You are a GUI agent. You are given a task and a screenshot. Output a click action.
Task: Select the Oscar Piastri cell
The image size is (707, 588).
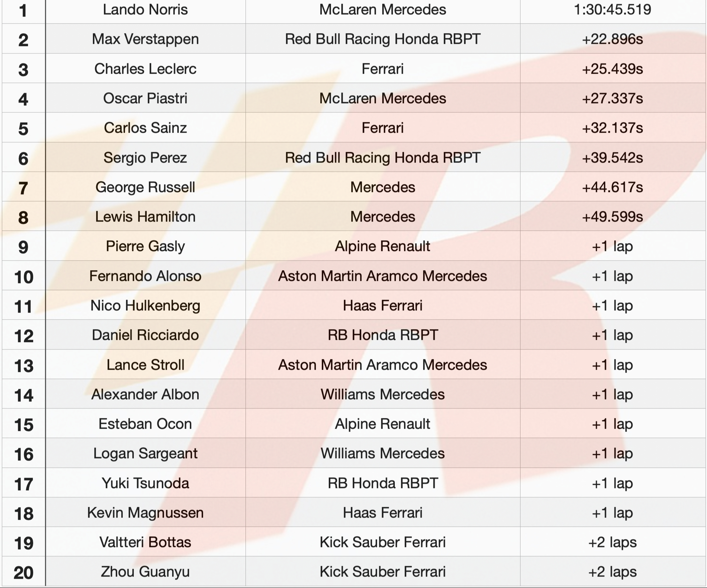tap(145, 98)
